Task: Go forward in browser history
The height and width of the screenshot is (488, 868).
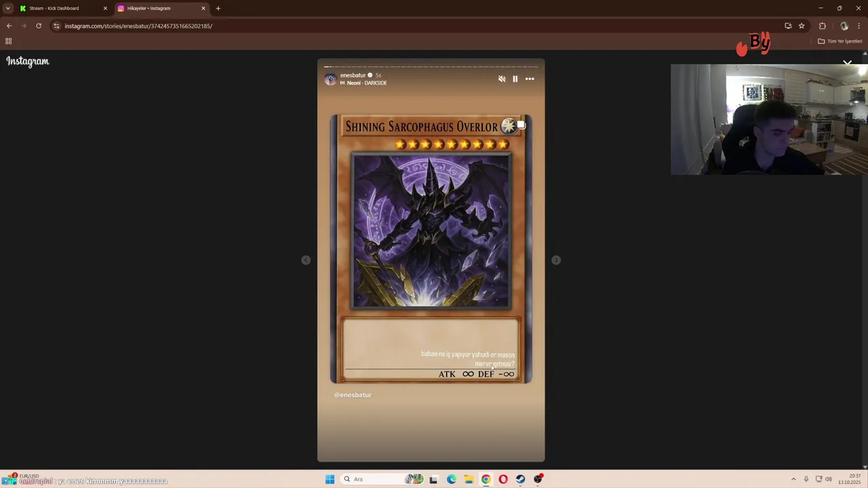Action: 24,26
